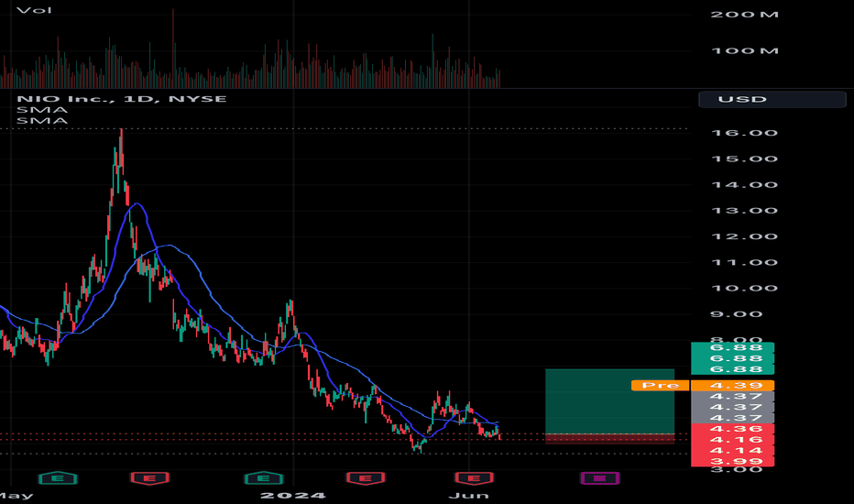Viewport: 854px width, 504px height.
Task: Click the 10.00 price scale label
Action: pos(745,289)
